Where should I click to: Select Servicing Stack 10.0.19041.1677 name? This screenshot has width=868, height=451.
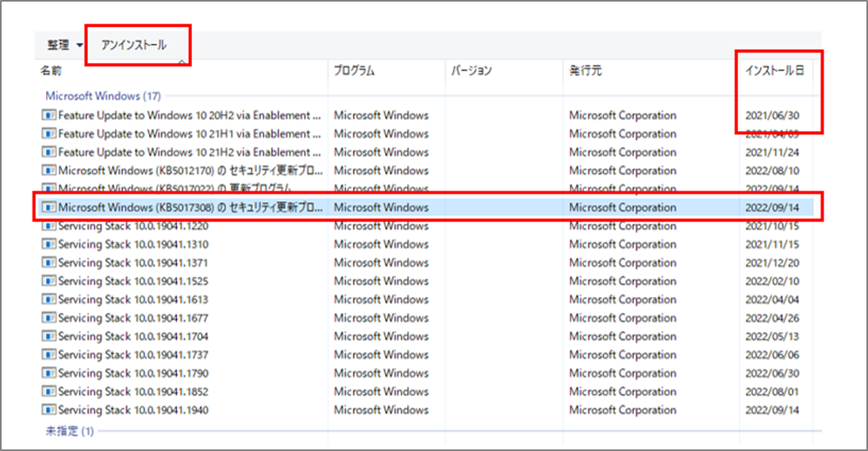pyautogui.click(x=133, y=318)
